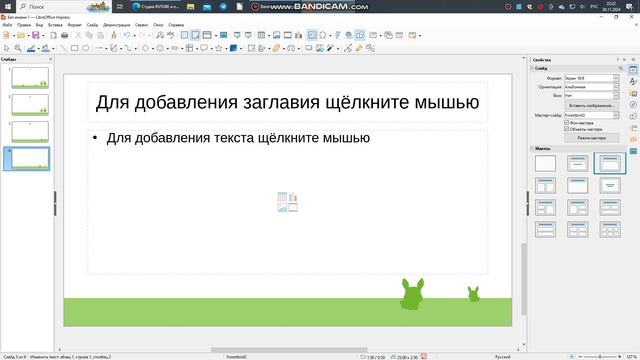The image size is (640, 360).
Task: Click the zoom slider in status bar
Action: (600, 357)
